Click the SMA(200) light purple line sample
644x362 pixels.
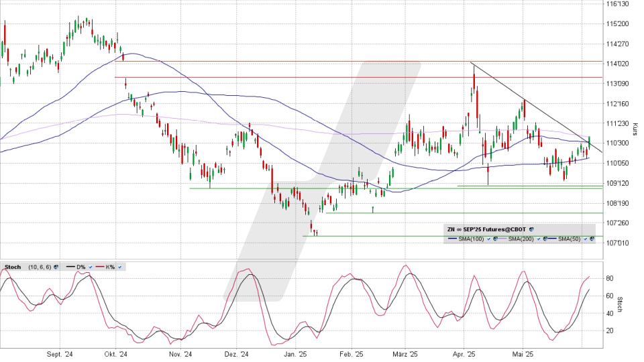coord(502,239)
